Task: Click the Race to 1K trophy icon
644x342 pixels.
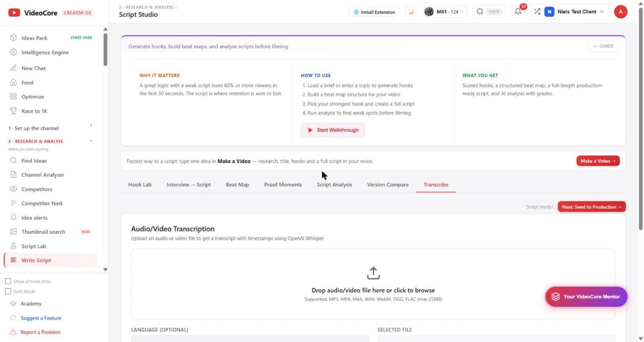Action: pyautogui.click(x=13, y=111)
